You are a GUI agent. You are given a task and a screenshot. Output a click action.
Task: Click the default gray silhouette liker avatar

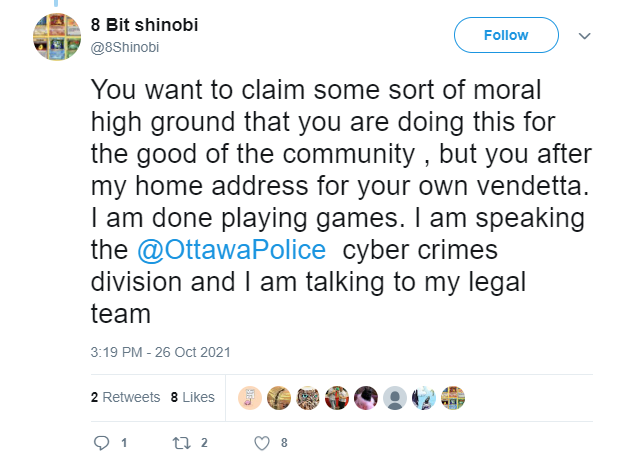coord(395,398)
